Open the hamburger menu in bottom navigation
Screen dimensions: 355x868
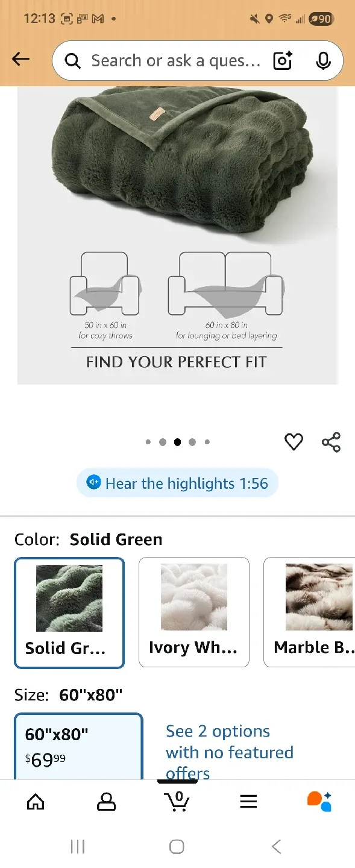[248, 802]
